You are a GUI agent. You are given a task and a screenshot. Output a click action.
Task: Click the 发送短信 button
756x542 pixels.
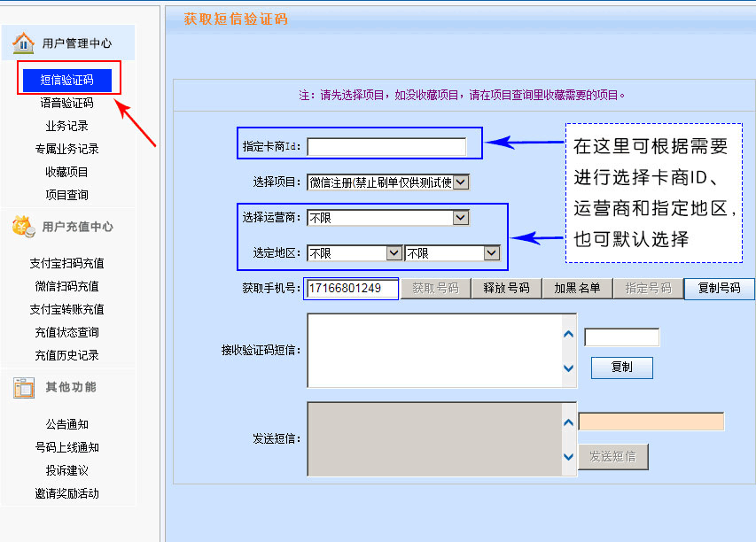tap(612, 457)
